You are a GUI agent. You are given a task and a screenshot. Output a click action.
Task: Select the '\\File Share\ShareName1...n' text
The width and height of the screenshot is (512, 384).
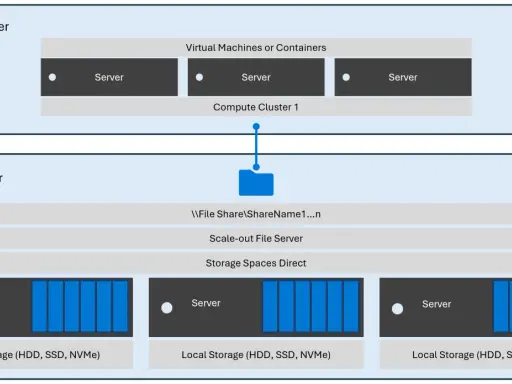tap(256, 214)
